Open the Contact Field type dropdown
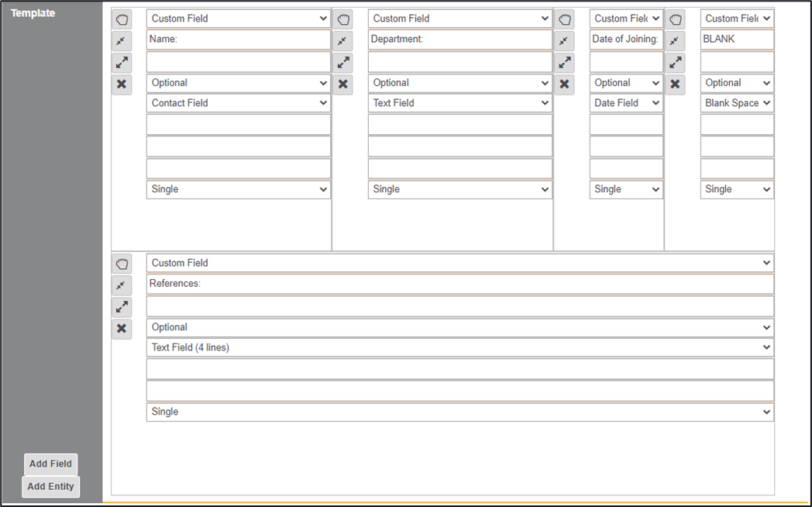Image resolution: width=812 pixels, height=507 pixels. tap(239, 103)
